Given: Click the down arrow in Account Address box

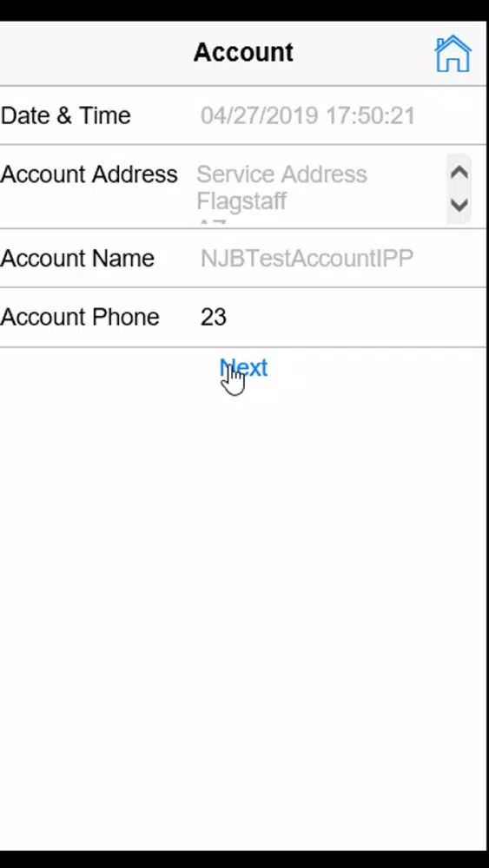Looking at the screenshot, I should click(x=459, y=206).
